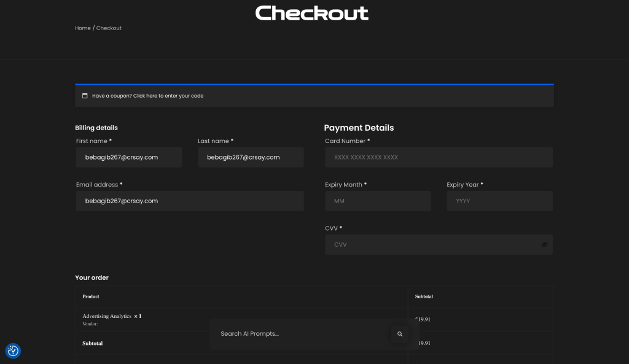Screen dimensions: 629x364
Task: Open the blue cookie consent badge
Action: (13, 350)
